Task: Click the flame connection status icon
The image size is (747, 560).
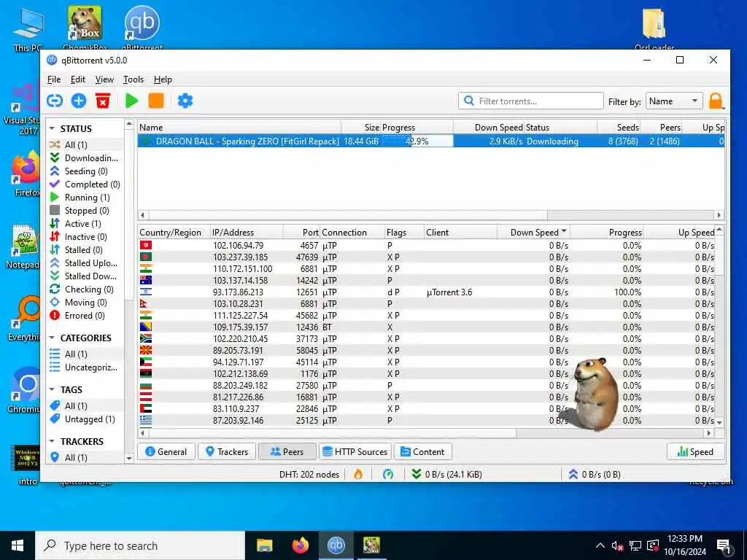Action: 358,474
